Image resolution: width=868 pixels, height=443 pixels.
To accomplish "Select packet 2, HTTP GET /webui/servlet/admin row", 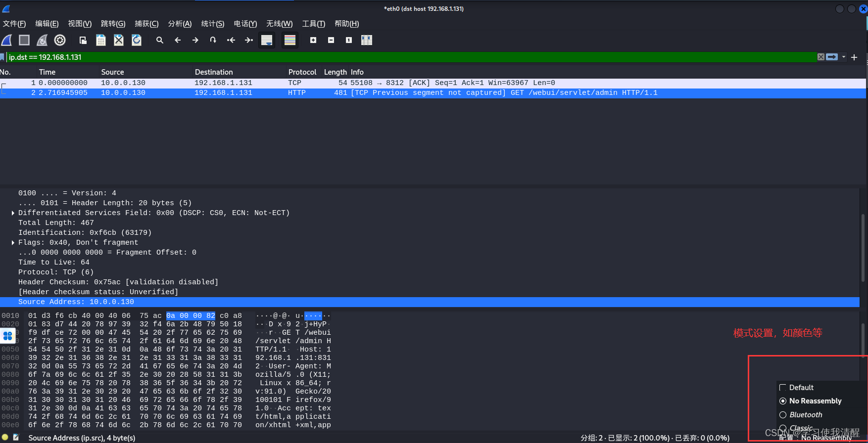I will 433,93.
